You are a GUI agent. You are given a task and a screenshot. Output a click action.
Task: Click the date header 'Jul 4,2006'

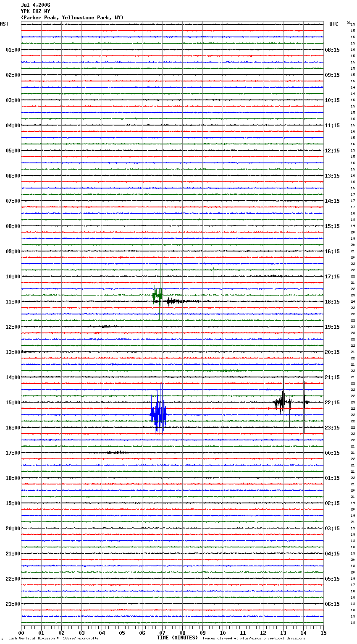(x=35, y=5)
